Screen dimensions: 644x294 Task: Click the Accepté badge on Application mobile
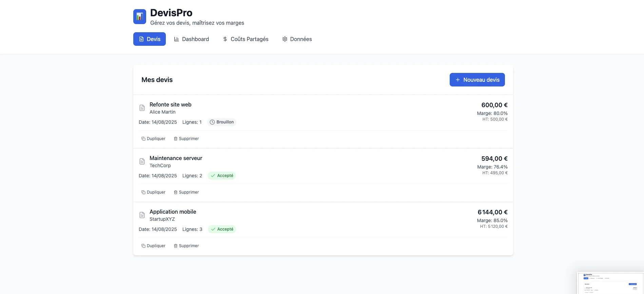click(222, 229)
